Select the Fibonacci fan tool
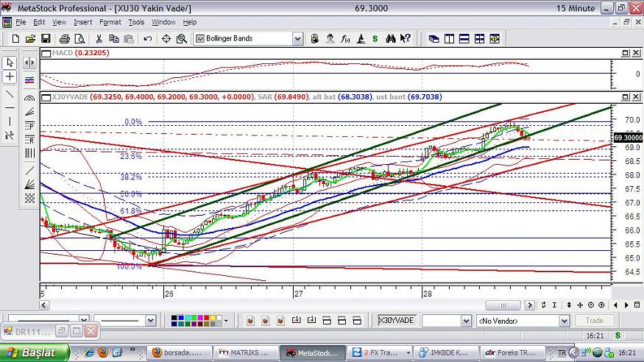Viewport: 644px width, 362px height. [29, 112]
